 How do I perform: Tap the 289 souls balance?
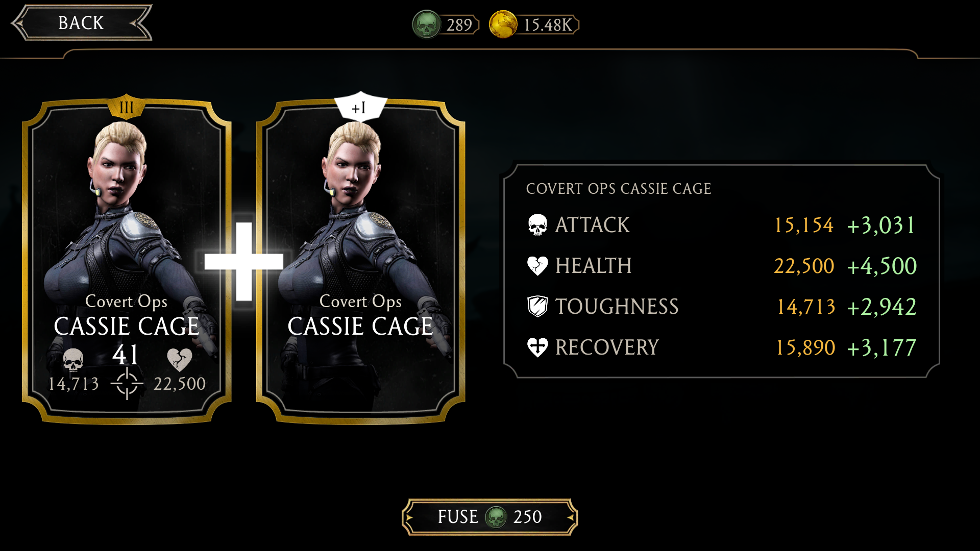pyautogui.click(x=459, y=24)
